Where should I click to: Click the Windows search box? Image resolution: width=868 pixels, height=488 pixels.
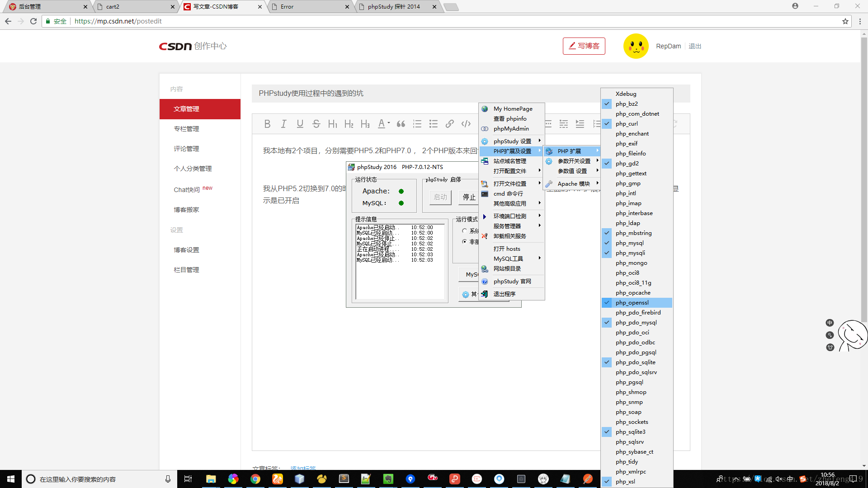coord(99,479)
